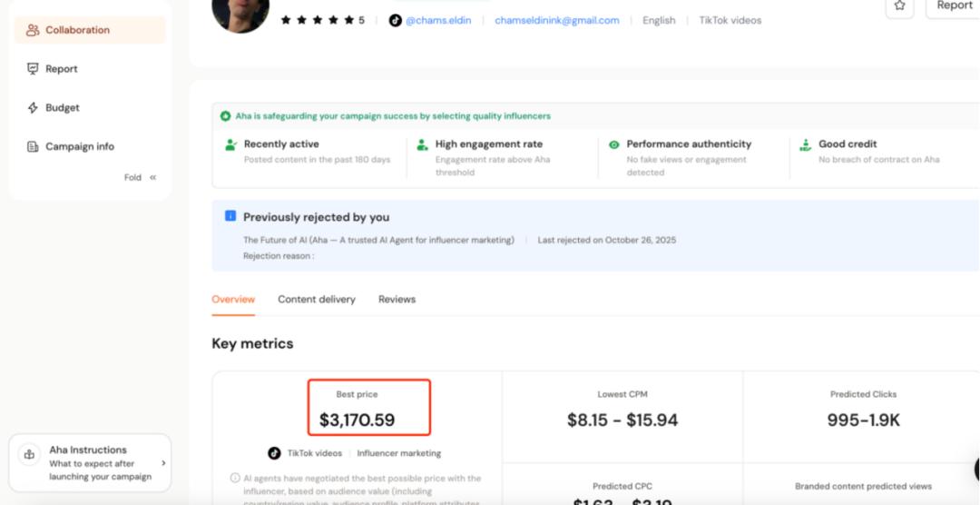980x505 pixels.
Task: Click the influencer profile avatar
Action: click(x=240, y=13)
